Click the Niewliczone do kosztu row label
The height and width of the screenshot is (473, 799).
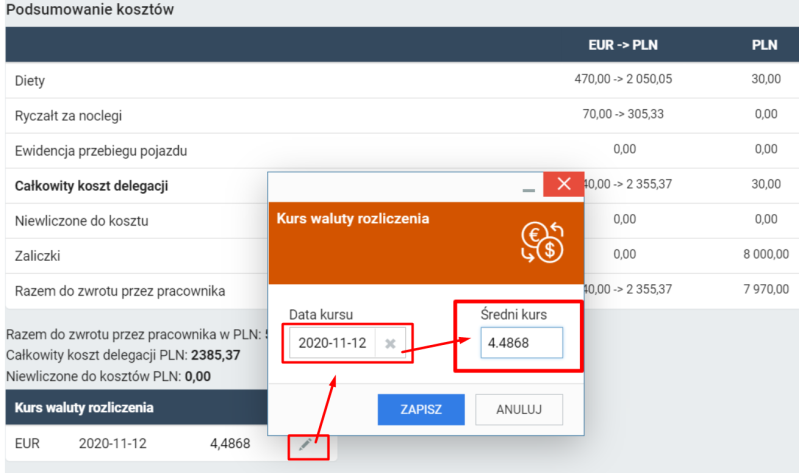[x=82, y=221]
